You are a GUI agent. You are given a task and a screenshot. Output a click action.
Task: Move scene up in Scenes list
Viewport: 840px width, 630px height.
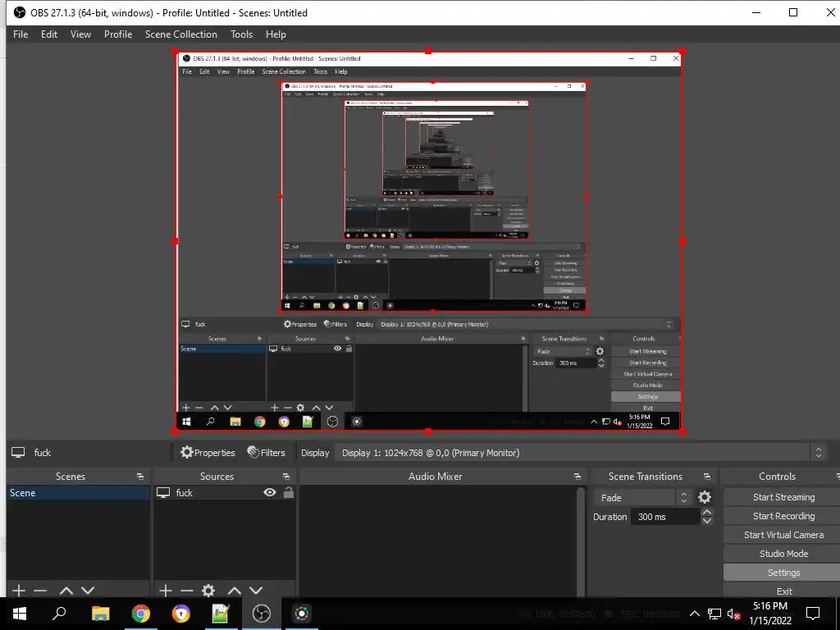point(66,591)
